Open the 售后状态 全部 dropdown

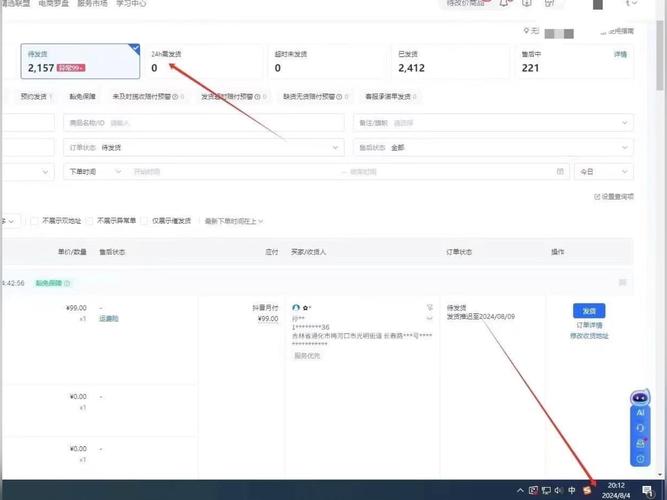click(x=493, y=147)
